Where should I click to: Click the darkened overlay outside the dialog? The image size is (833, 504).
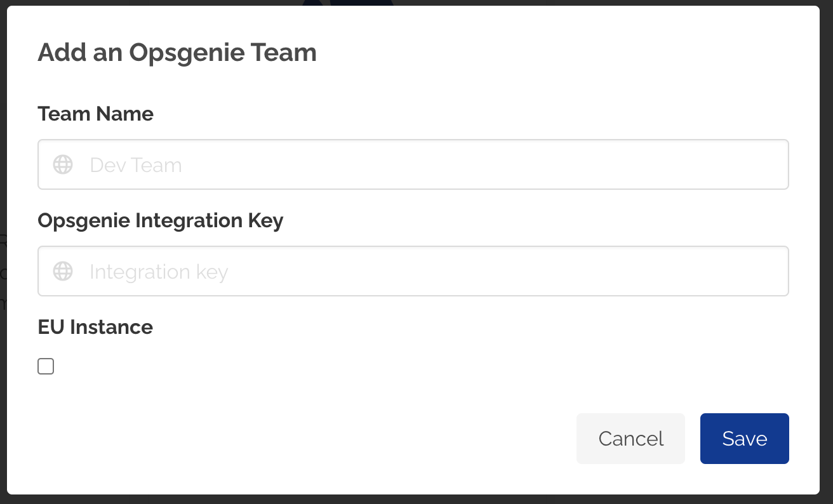(x=416, y=500)
